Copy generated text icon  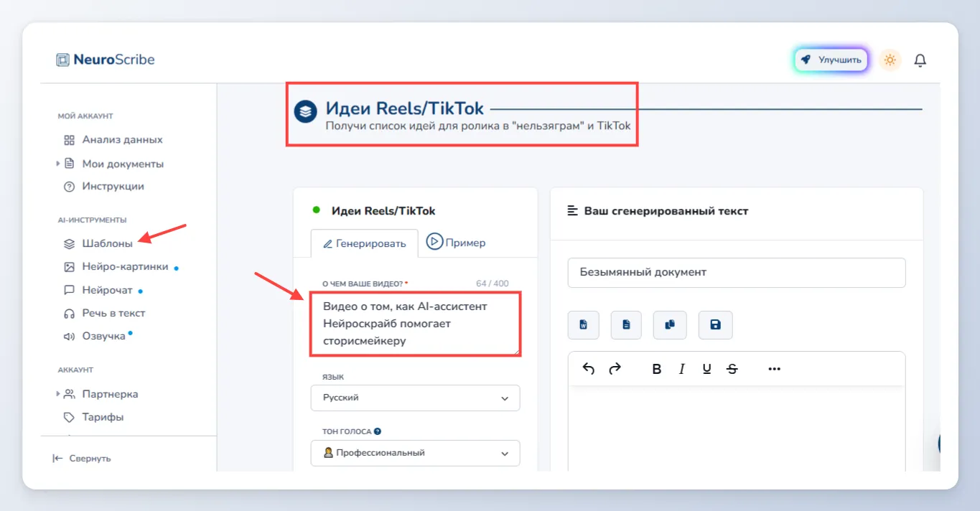pyautogui.click(x=670, y=325)
